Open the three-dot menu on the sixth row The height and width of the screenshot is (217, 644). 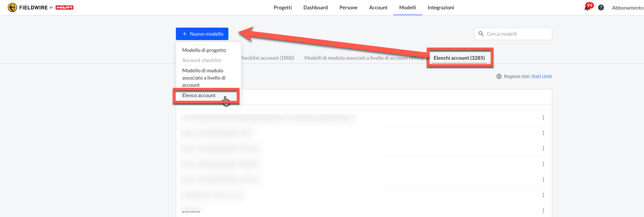pyautogui.click(x=543, y=195)
